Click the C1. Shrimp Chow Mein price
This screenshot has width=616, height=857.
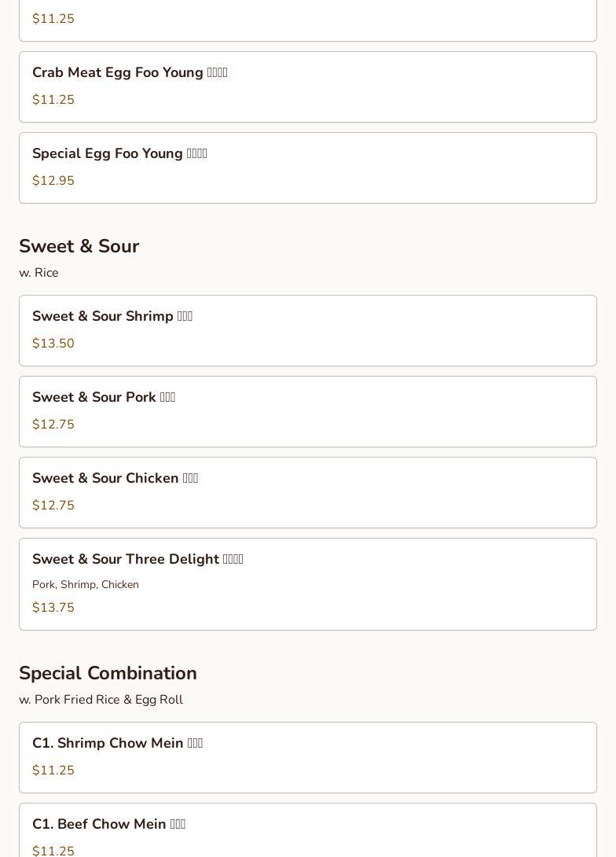click(53, 771)
